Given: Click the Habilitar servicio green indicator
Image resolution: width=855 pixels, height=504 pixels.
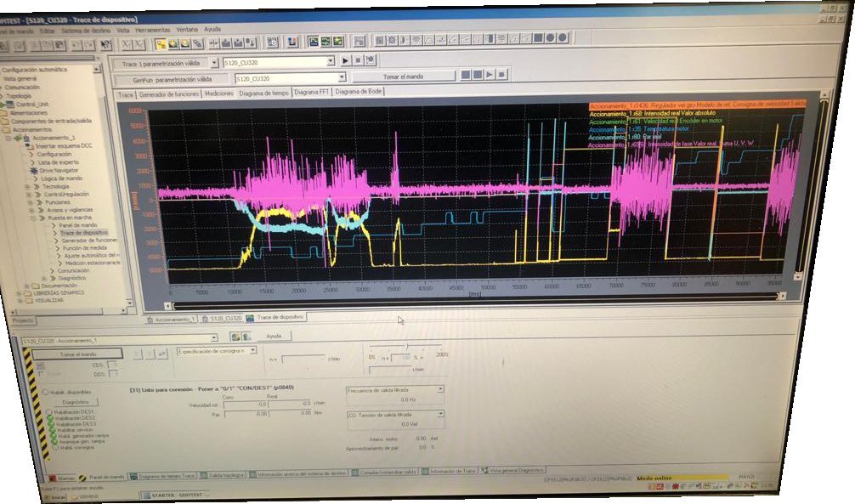Looking at the screenshot, I should coord(52,430).
